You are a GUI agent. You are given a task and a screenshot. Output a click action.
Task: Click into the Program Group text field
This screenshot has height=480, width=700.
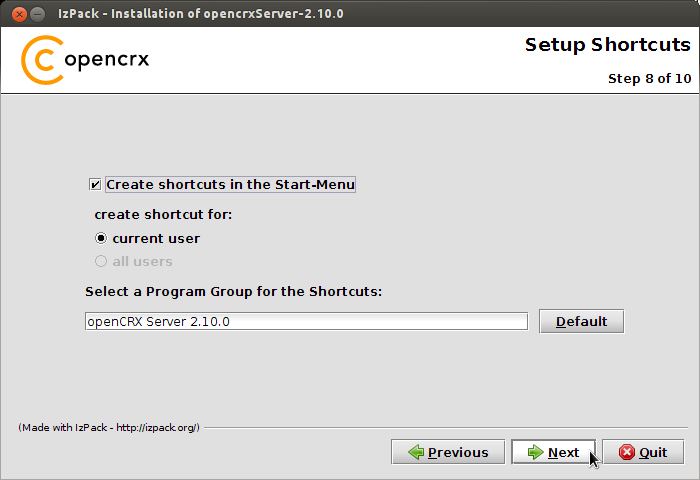click(306, 321)
